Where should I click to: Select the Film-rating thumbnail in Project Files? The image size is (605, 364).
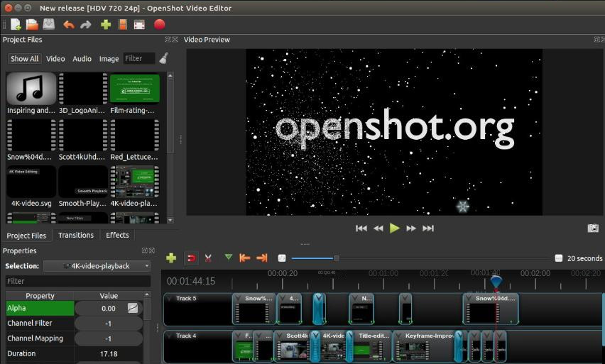(x=135, y=89)
